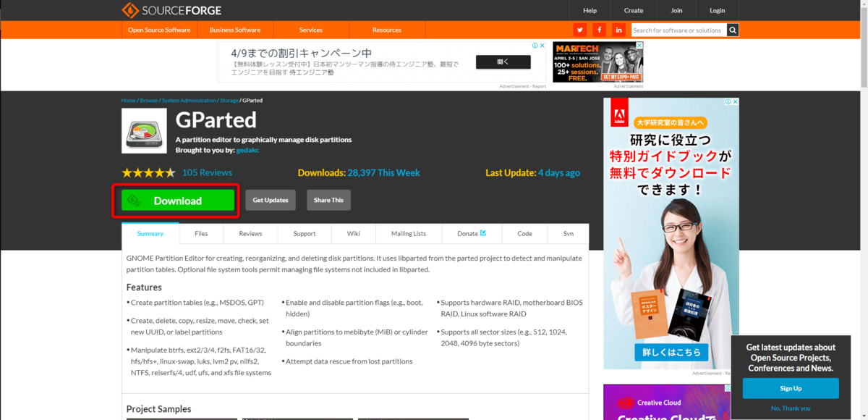The height and width of the screenshot is (420, 868).
Task: Select the Summary tab
Action: 150,233
